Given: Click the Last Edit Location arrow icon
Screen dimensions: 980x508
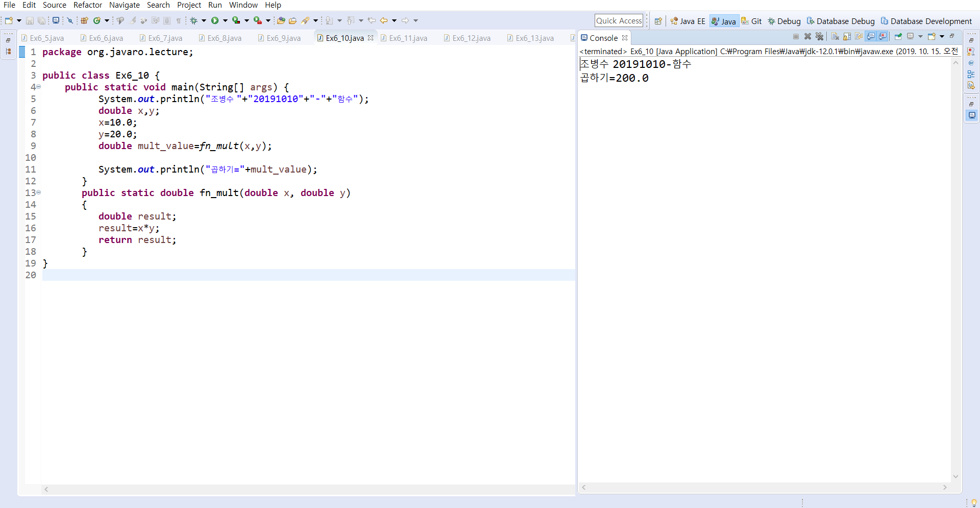Looking at the screenshot, I should [x=372, y=20].
